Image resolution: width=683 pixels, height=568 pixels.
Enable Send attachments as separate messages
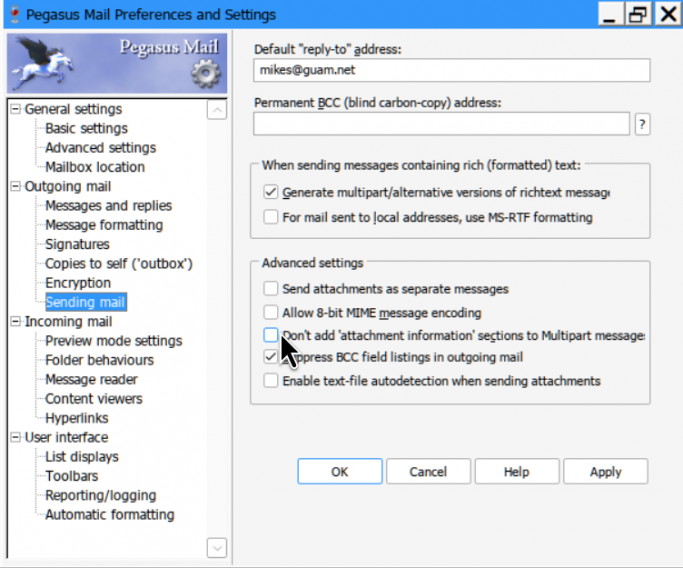pos(270,288)
